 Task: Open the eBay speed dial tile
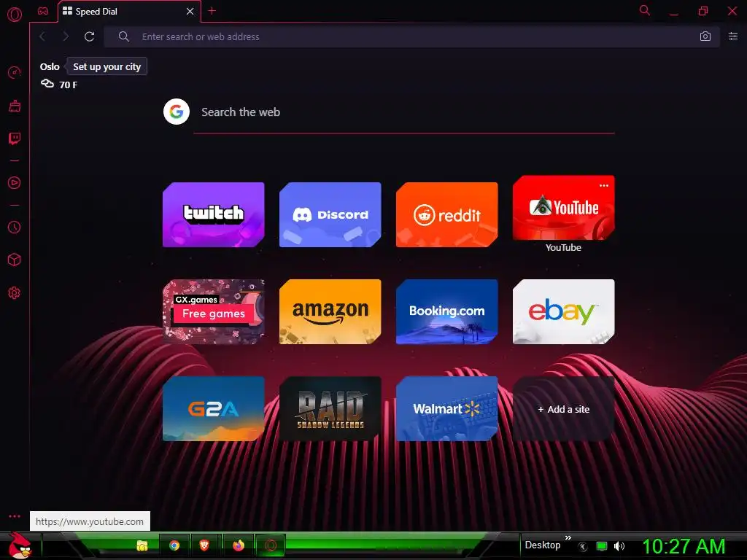click(x=564, y=312)
